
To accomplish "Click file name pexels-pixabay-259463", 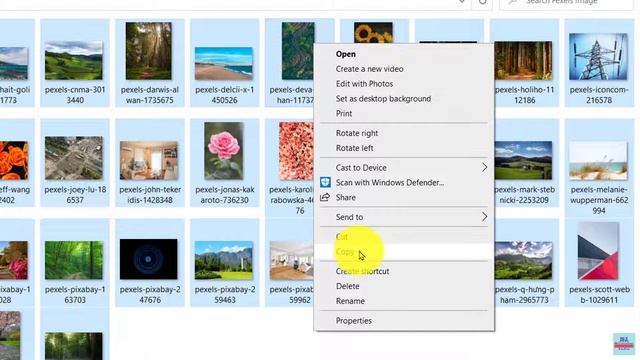I will tap(225, 295).
